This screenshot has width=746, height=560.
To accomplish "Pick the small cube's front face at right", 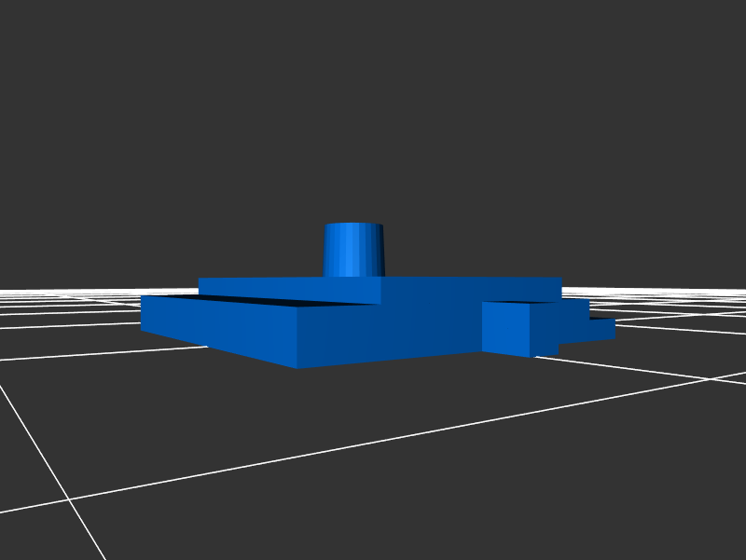I will 505,327.
